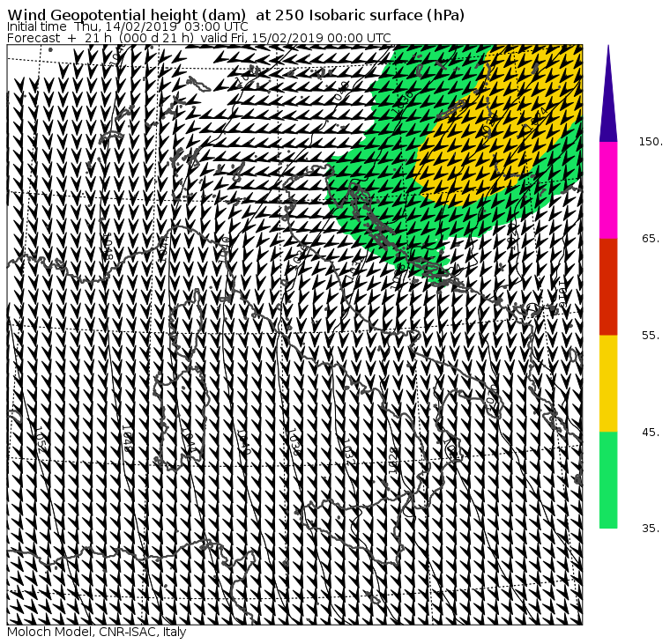Click the 1028 contour label on map
670x644 pixels.
393,462
